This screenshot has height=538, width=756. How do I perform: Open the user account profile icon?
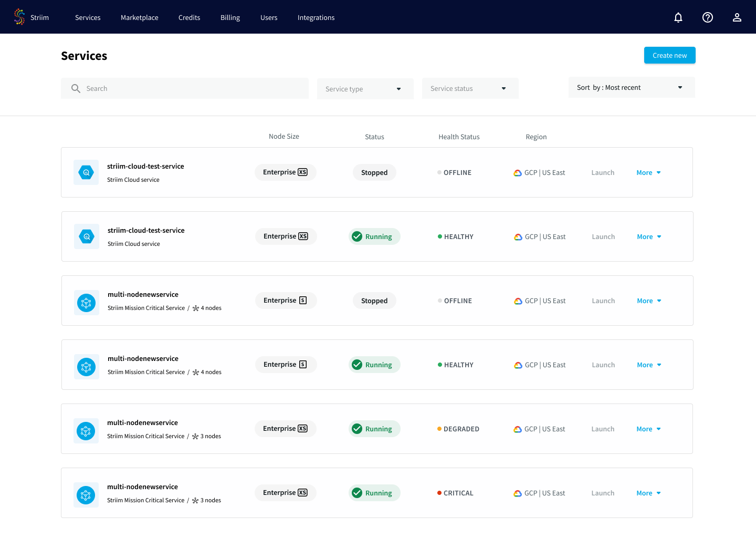point(737,17)
